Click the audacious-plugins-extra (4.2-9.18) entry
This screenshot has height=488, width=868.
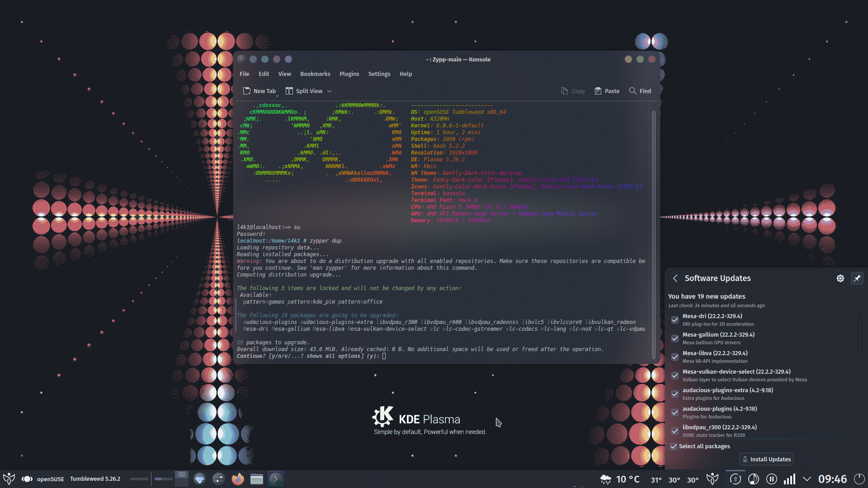(x=727, y=390)
